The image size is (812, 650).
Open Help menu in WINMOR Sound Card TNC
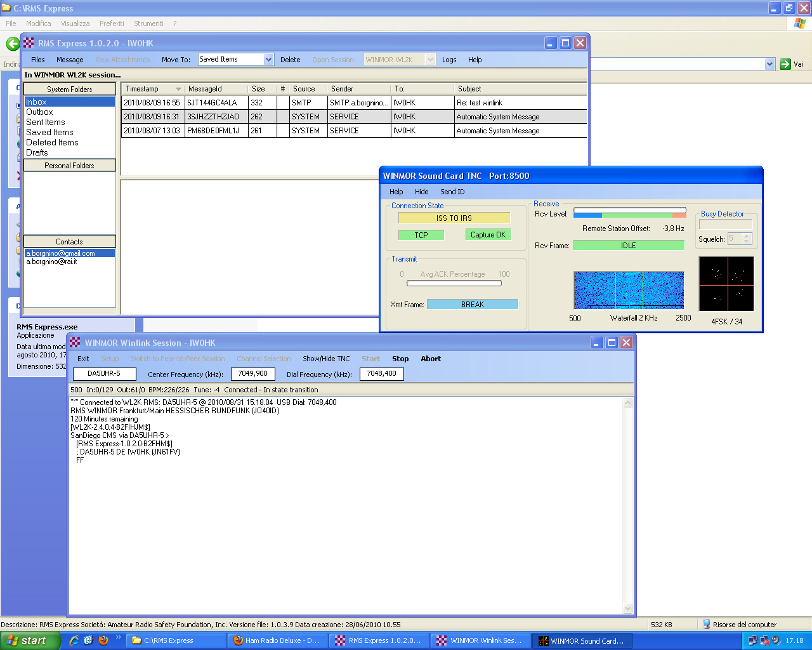pyautogui.click(x=396, y=192)
